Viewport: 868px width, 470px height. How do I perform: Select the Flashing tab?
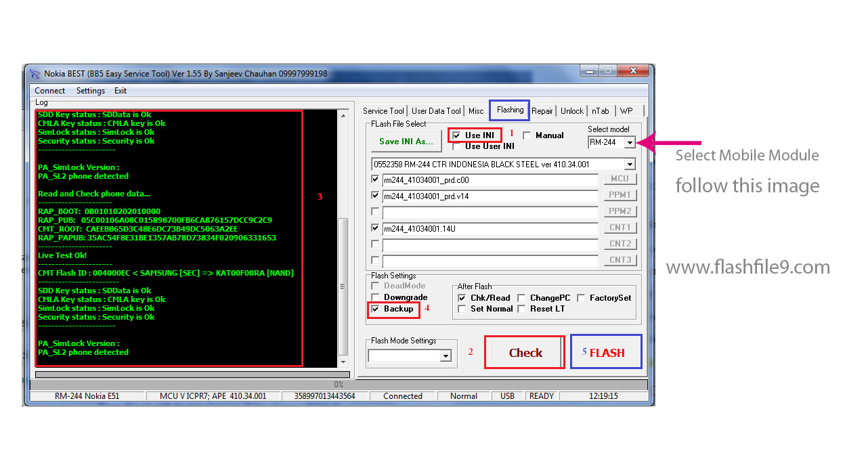(510, 110)
